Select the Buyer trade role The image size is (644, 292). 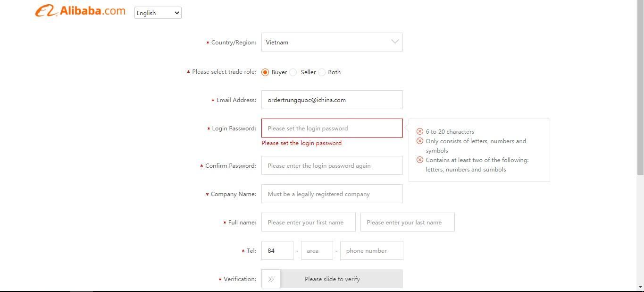click(x=265, y=72)
